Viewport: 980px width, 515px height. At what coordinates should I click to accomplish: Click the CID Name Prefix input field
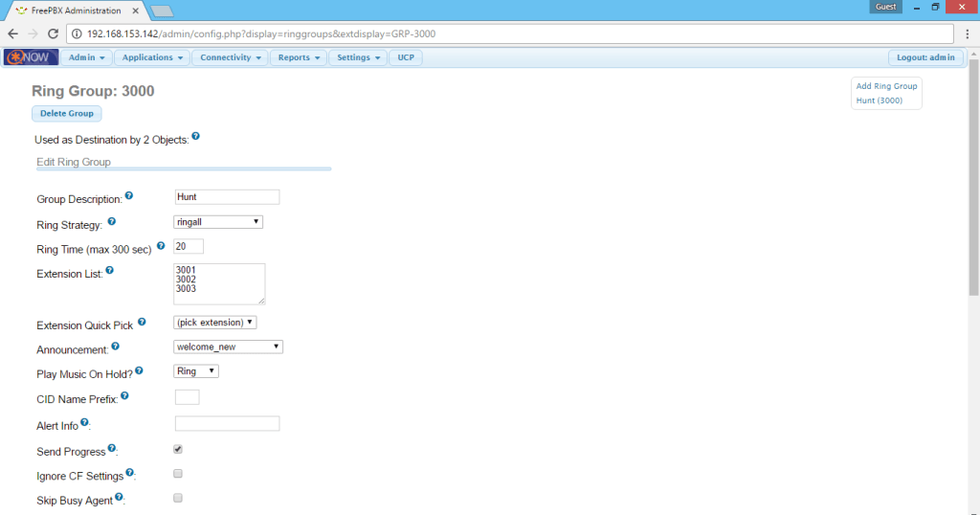[187, 397]
